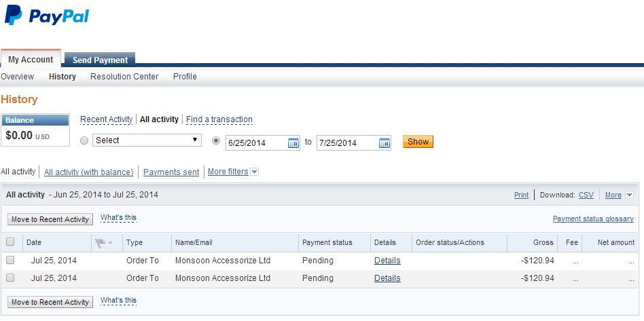Image resolution: width=644 pixels, height=321 pixels.
Task: Switch to the My Account tab
Action: 31,59
